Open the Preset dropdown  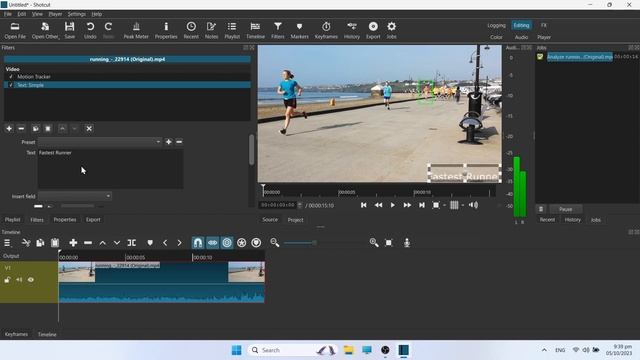100,142
